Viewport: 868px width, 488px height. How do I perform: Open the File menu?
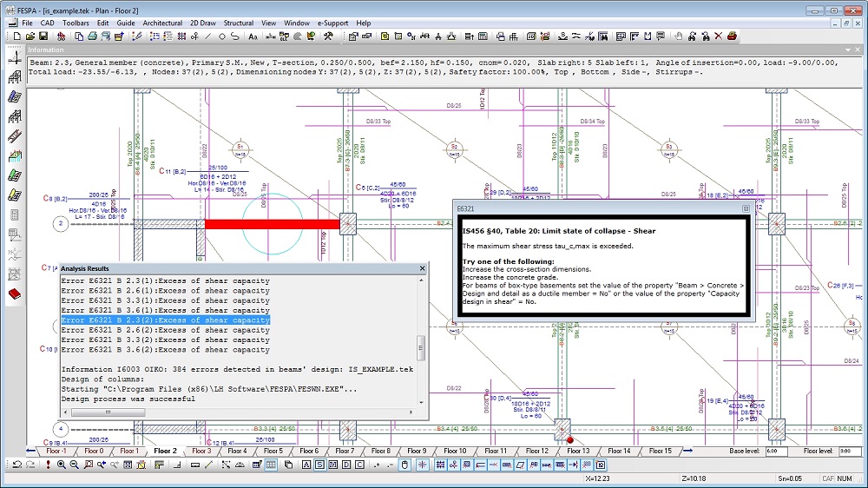[27, 23]
